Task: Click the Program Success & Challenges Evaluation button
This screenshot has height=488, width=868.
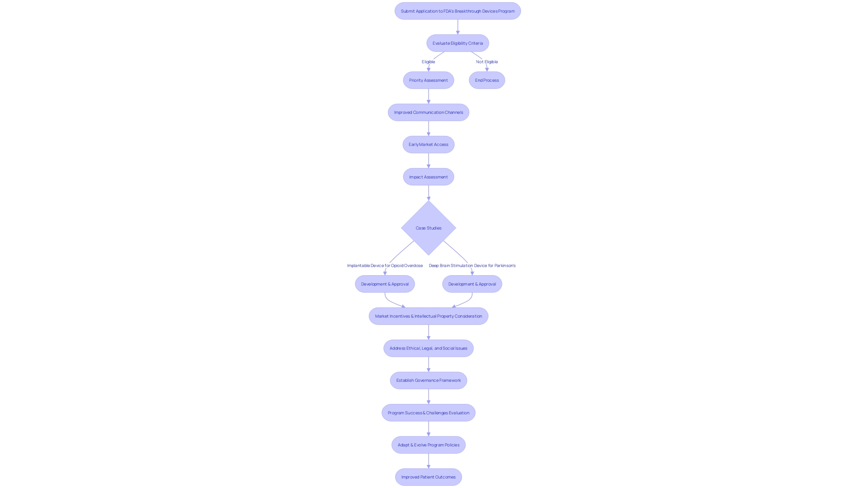Action: click(428, 413)
